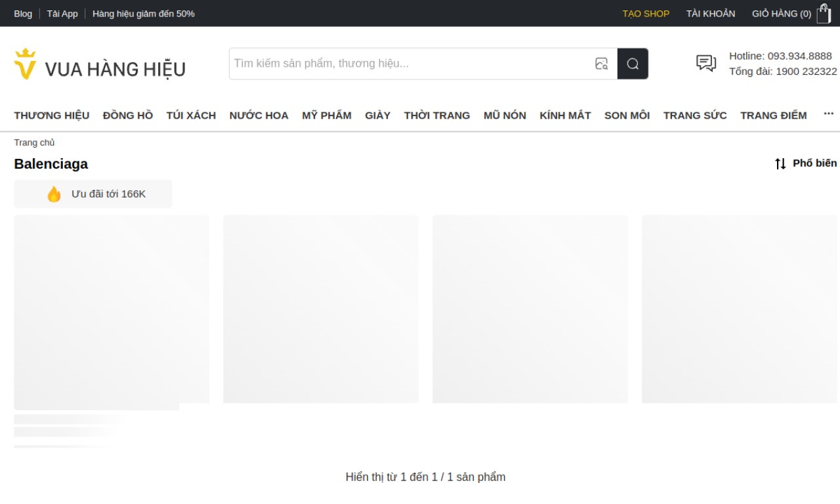Click the Ưu đãi tới 166K filter button

tap(93, 194)
